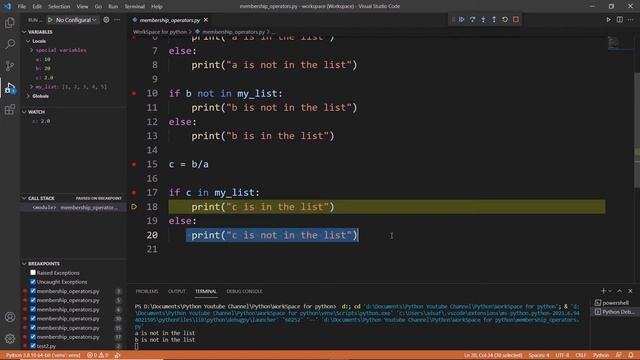Switch to the OUTPUT tab
The image size is (640, 360).
(176, 291)
